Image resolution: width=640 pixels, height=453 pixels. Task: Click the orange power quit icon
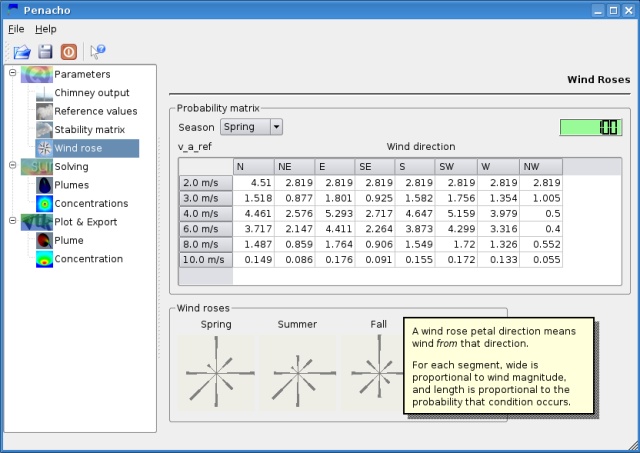point(69,52)
